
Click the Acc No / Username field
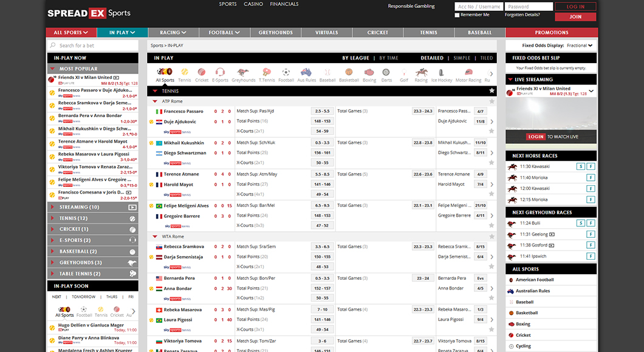[479, 7]
